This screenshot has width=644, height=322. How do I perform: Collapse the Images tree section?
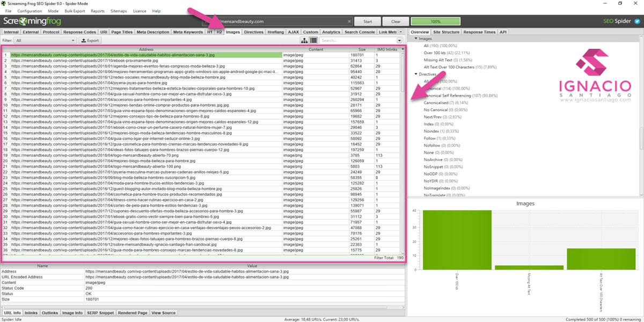(415, 39)
